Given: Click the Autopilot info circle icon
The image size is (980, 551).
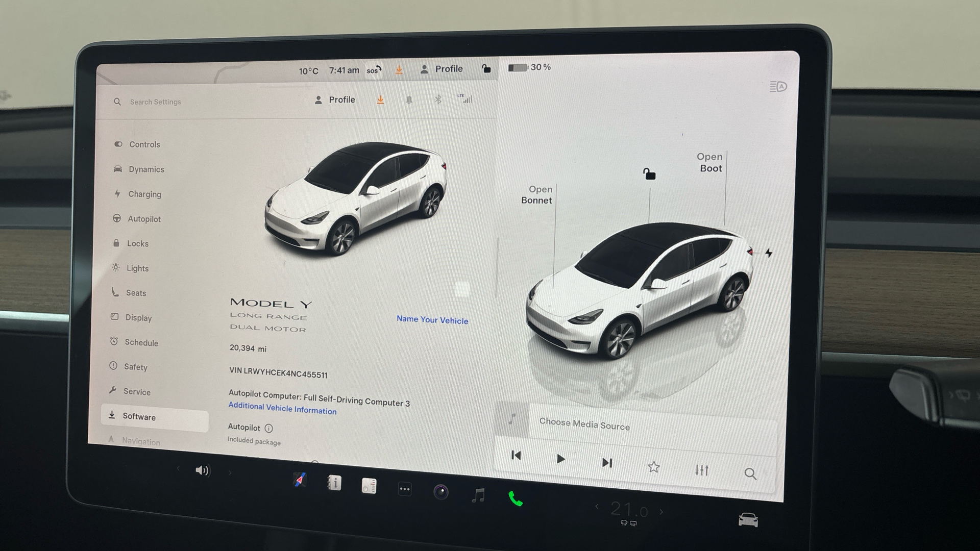Looking at the screenshot, I should pos(269,429).
